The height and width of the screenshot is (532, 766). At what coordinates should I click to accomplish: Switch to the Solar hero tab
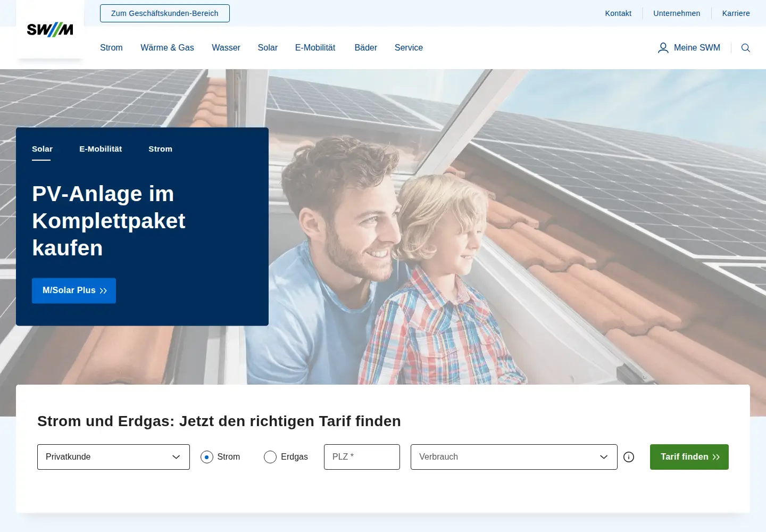[42, 149]
